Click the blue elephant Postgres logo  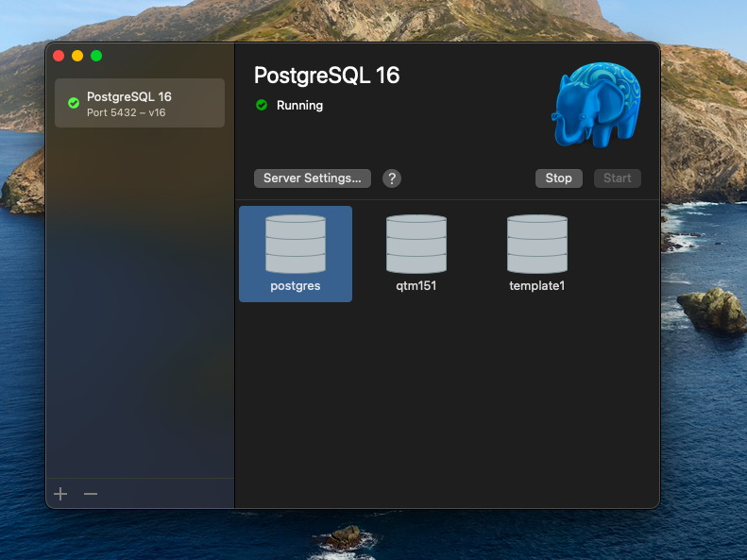(x=595, y=104)
